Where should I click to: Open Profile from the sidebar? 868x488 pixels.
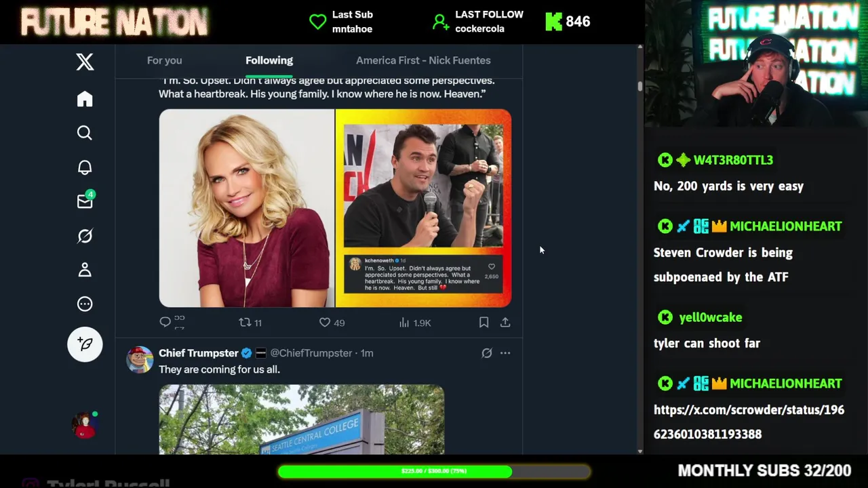coord(85,270)
